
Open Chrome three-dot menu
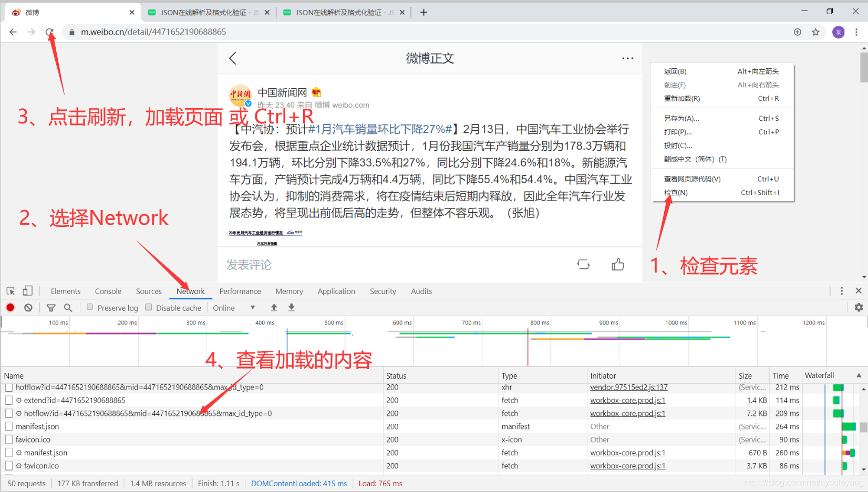tap(856, 32)
